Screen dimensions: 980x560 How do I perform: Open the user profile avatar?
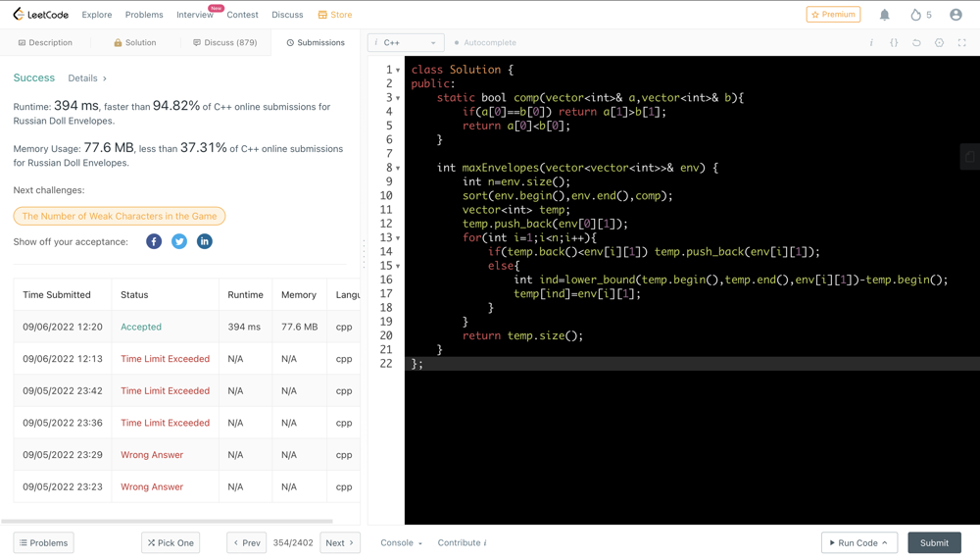pos(955,15)
